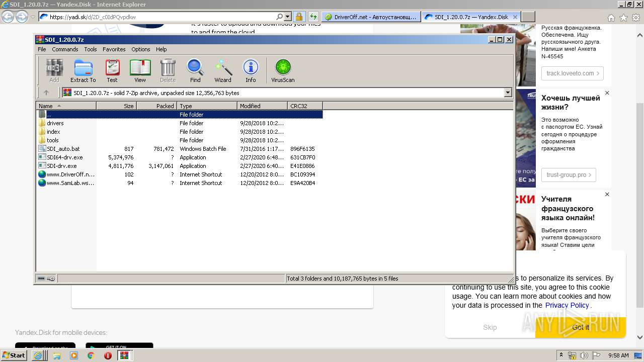Image resolution: width=644 pixels, height=362 pixels.
Task: Select the SDI64-drv.exe file
Action: coord(180,157)
